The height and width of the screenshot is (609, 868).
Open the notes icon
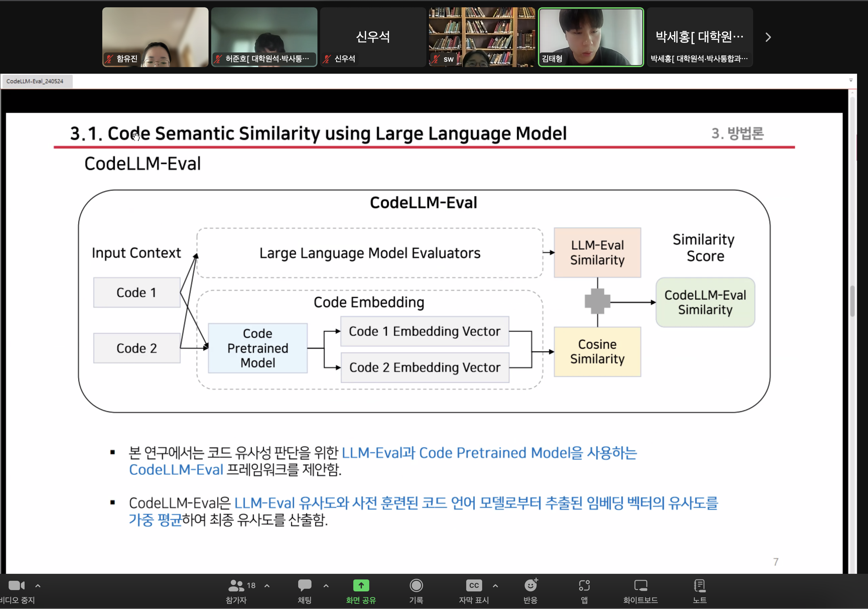(x=699, y=585)
